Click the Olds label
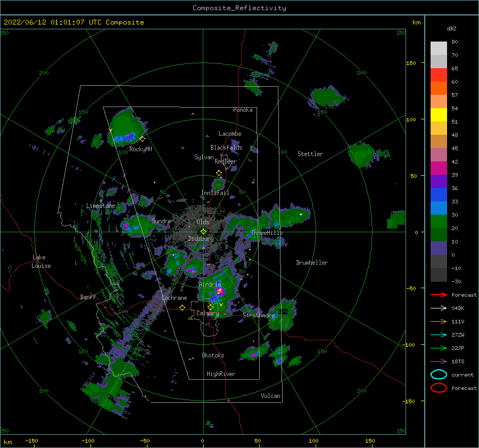Screen dimensions: 479x448 pyautogui.click(x=203, y=222)
